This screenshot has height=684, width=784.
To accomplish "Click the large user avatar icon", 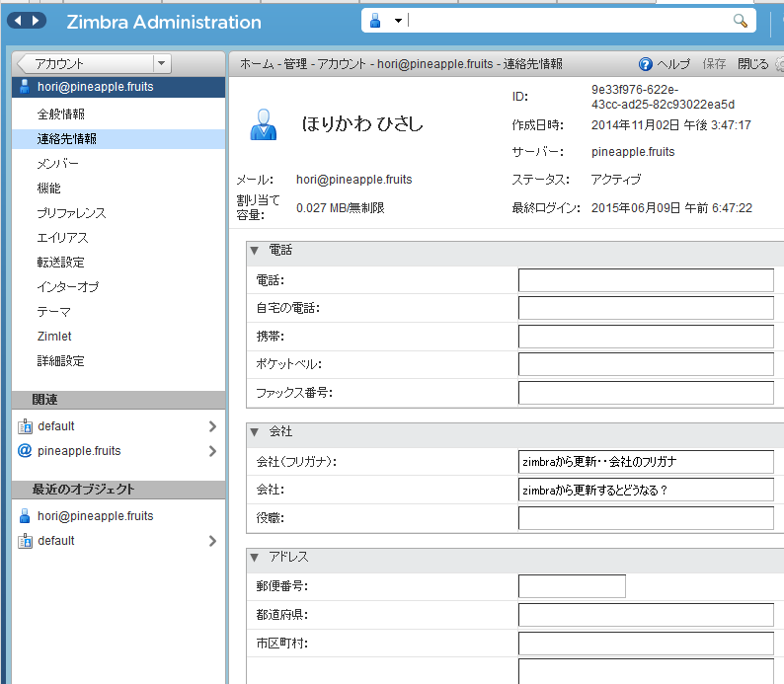I will [x=262, y=123].
